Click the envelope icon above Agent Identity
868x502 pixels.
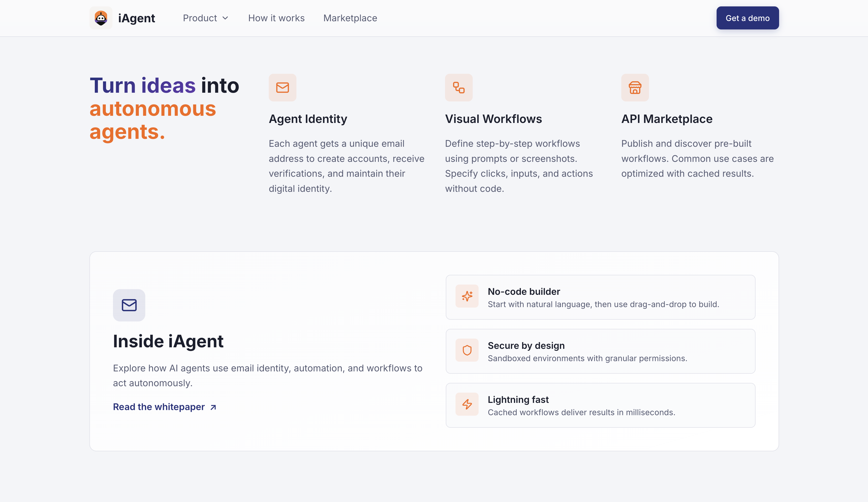coord(282,87)
